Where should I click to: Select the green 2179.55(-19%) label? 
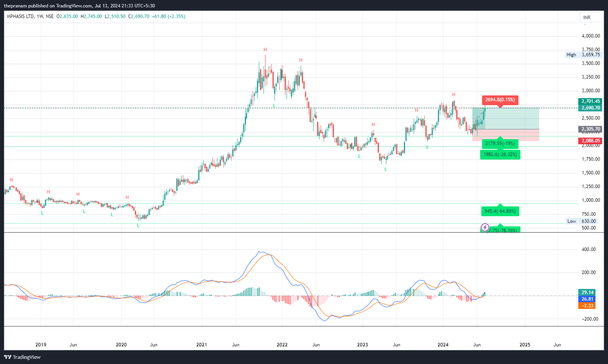pos(500,143)
